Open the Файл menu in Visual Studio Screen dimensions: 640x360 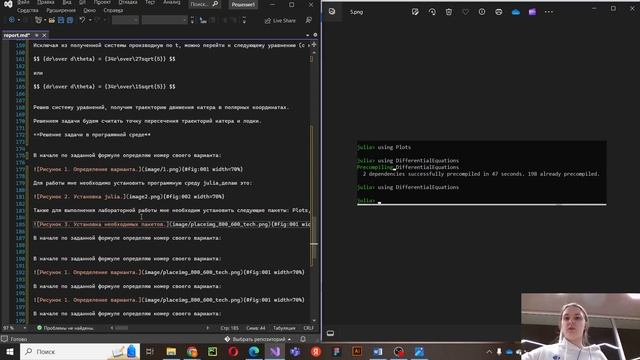pos(23,2)
